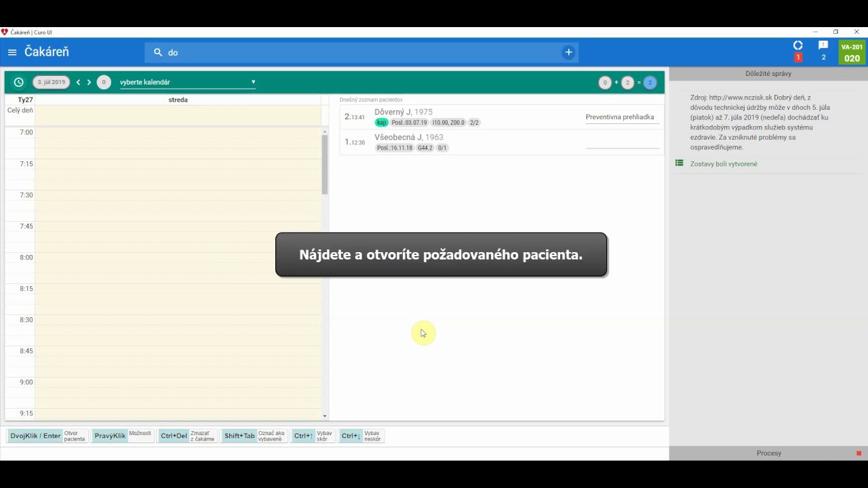Click 'DvojKlik / Enter' Otvor pacienta hint
The height and width of the screenshot is (488, 868).
(x=47, y=436)
